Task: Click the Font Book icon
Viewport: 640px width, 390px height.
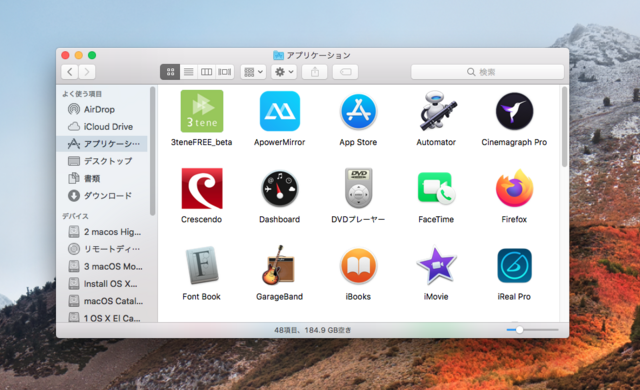Action: [202, 266]
